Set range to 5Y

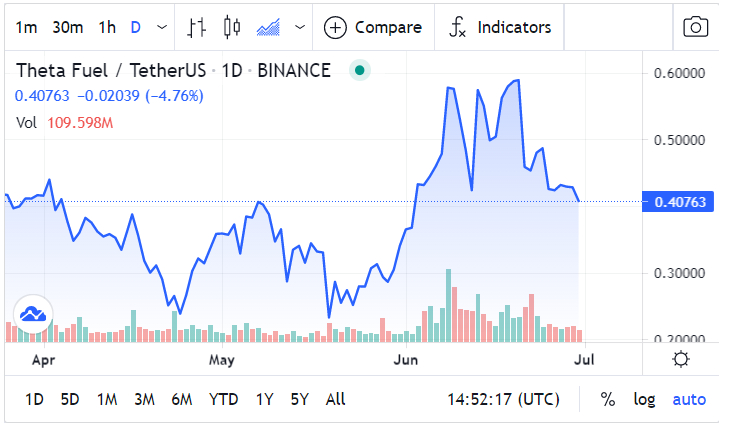click(x=299, y=399)
